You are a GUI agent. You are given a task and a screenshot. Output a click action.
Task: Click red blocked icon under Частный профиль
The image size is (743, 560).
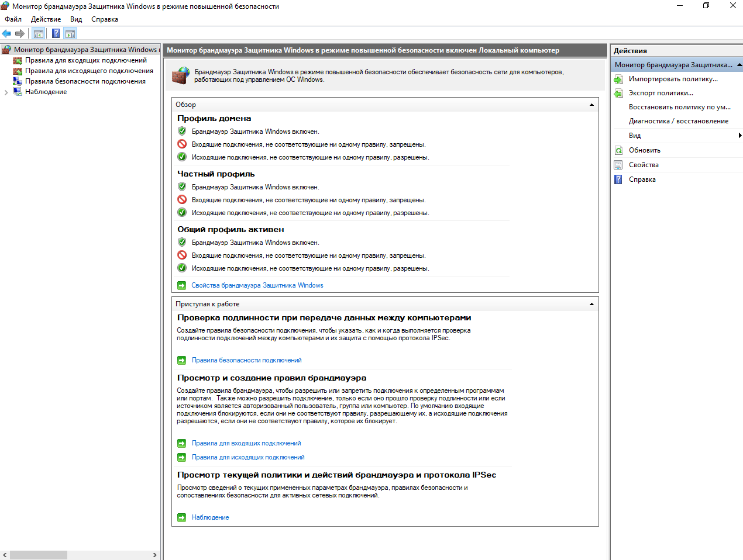(x=182, y=200)
